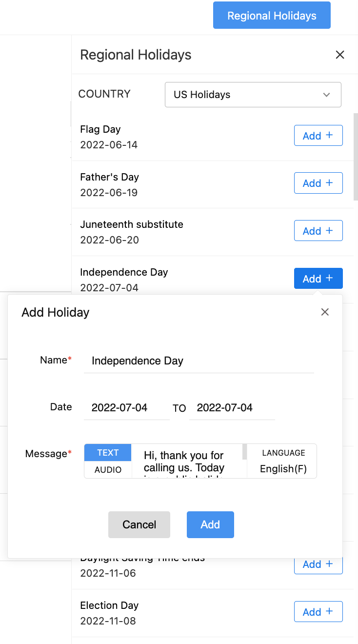Switch message type to AUDIO
The image size is (358, 644).
coord(108,470)
